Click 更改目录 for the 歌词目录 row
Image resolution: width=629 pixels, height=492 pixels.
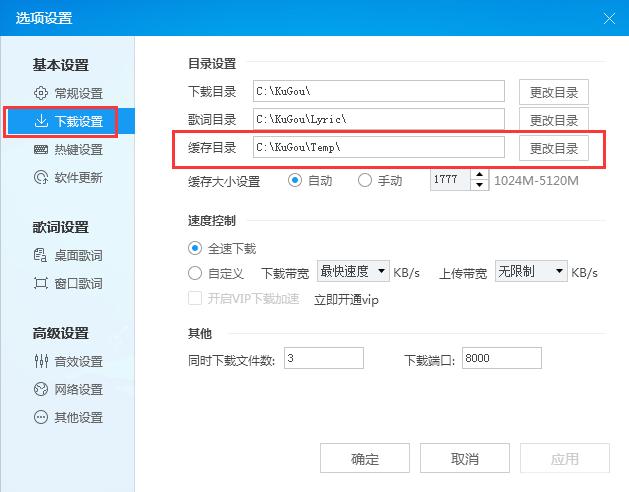click(554, 119)
